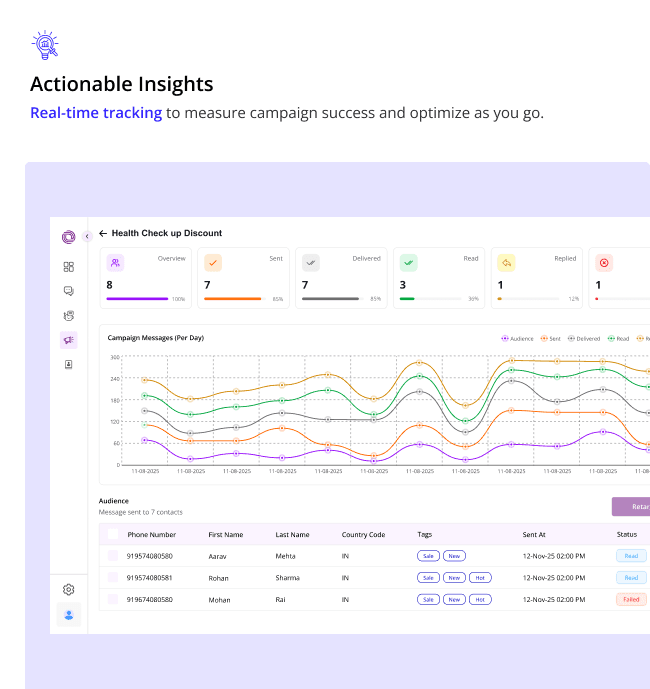This screenshot has height=689, width=650.
Task: Click the Hot tag in Mohan's row
Action: (480, 599)
